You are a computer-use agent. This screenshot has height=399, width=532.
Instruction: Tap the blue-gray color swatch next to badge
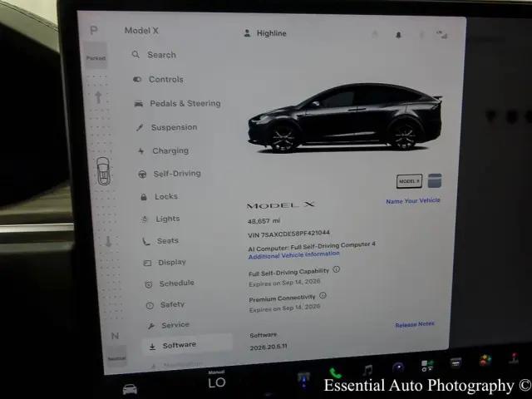coord(435,180)
